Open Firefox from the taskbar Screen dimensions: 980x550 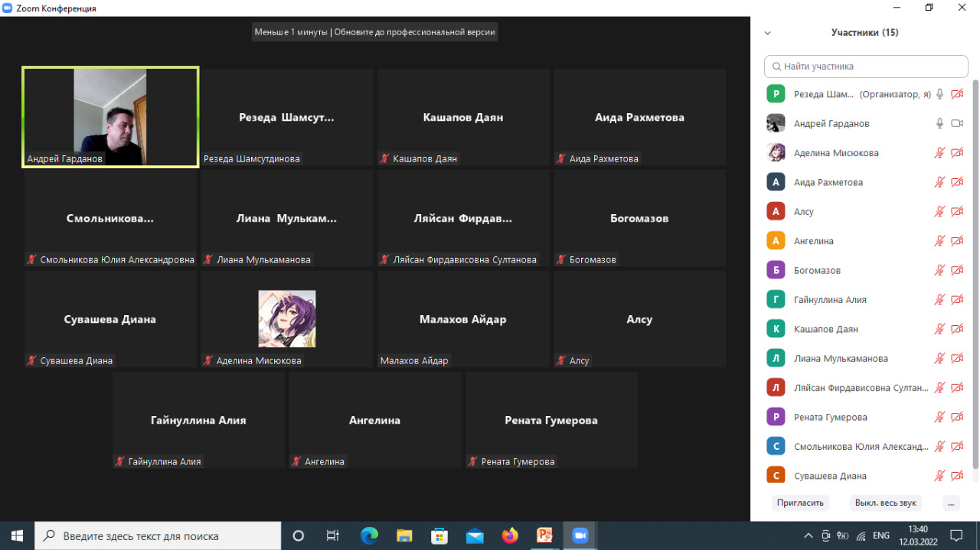click(510, 535)
